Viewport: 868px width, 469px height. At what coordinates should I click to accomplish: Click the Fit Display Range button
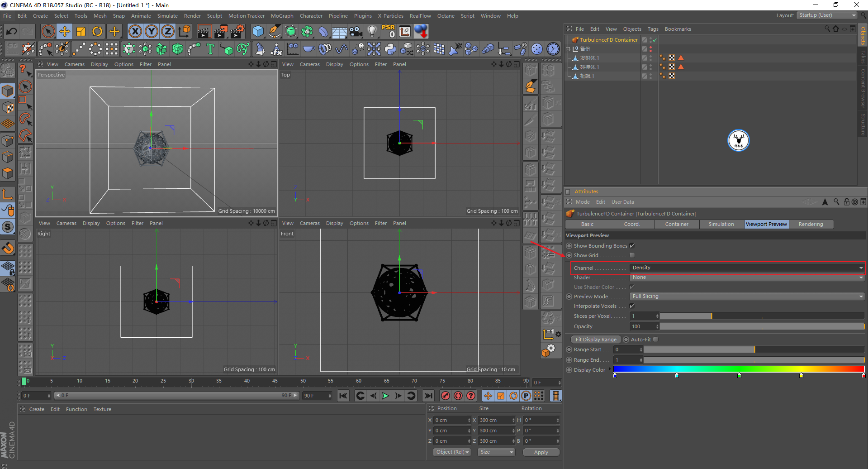(x=596, y=340)
